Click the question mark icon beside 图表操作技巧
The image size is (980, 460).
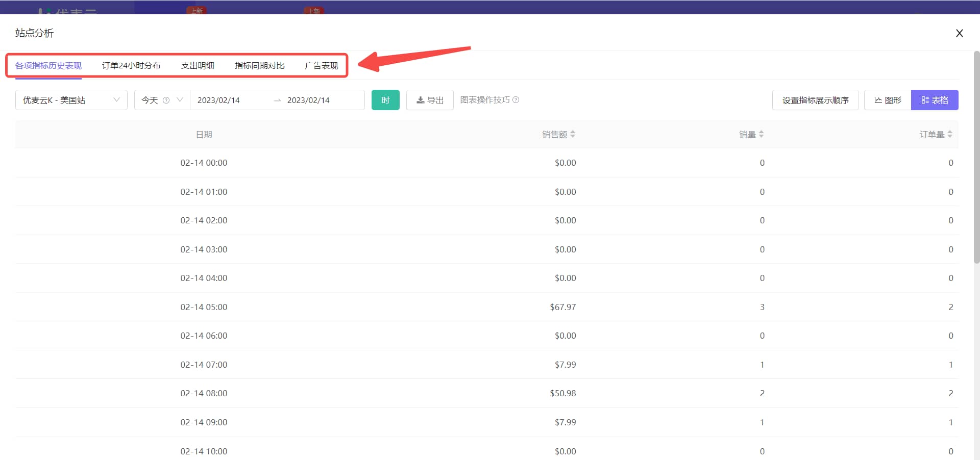[516, 99]
